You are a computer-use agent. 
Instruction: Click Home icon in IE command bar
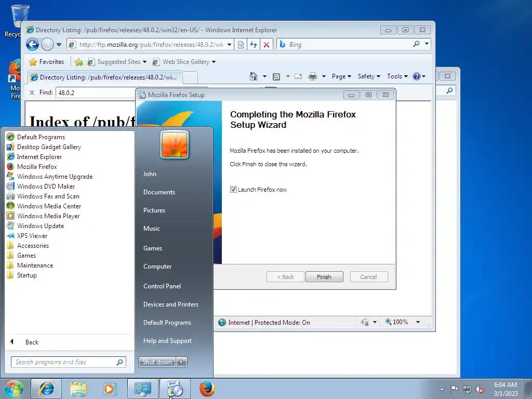click(x=254, y=76)
